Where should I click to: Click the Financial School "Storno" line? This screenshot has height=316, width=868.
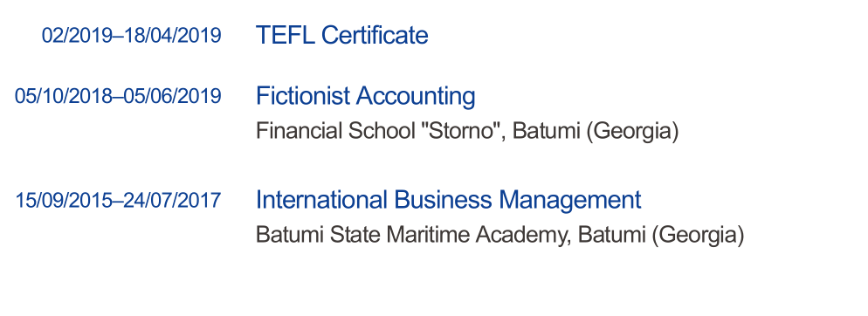467,131
